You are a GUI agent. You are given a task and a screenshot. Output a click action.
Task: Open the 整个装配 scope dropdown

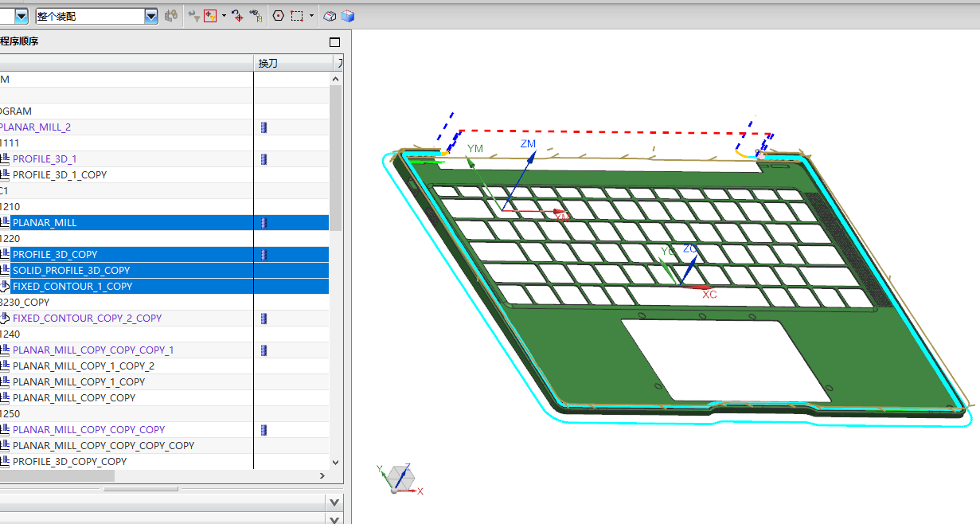coord(151,16)
